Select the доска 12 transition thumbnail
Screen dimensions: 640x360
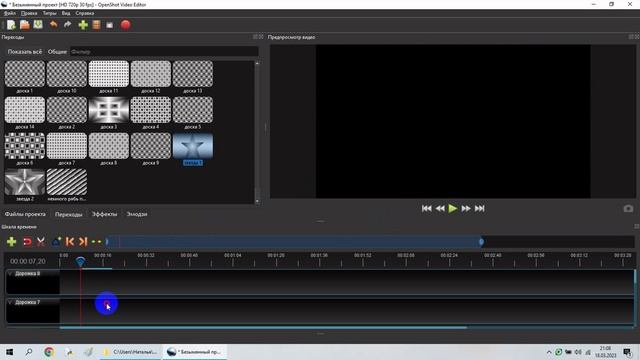click(x=151, y=74)
